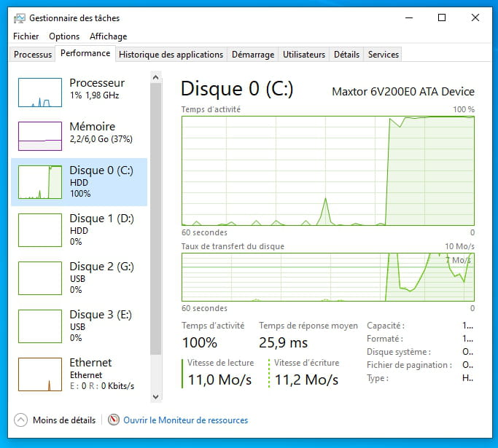Select the Ethernet network graph thumbnail
This screenshot has height=448, width=498.
tap(40, 374)
